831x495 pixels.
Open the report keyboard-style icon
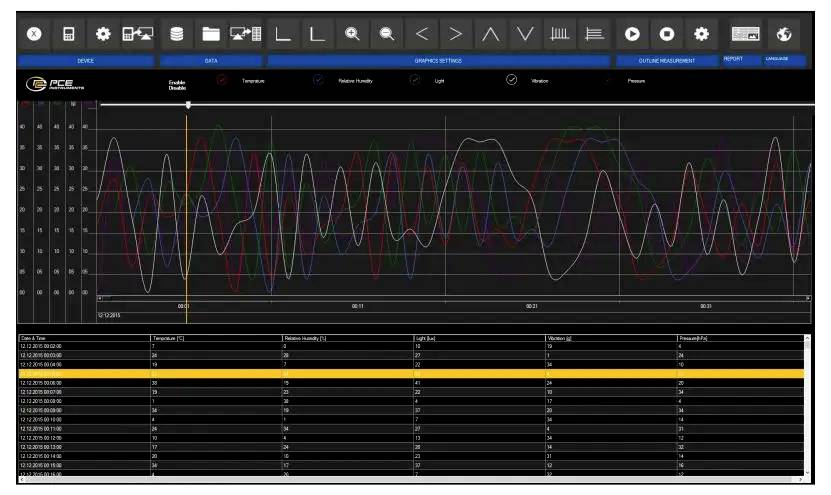pyautogui.click(x=746, y=34)
